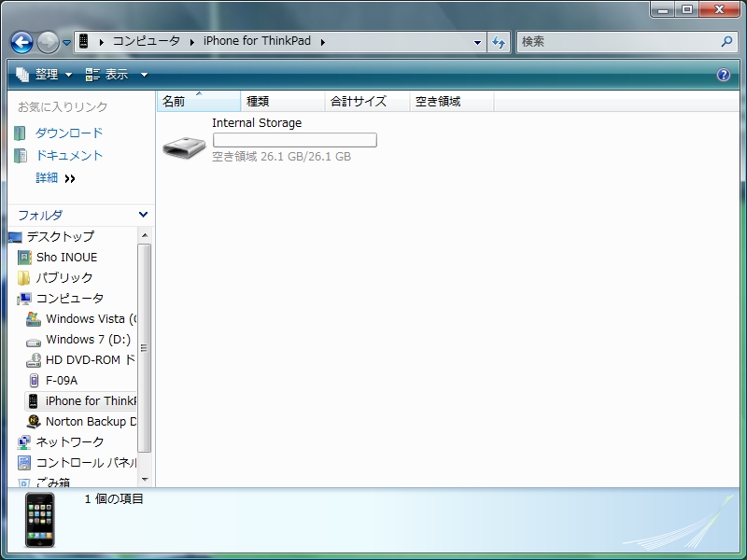Click the コンピュータ computer icon in tree
Image resolution: width=747 pixels, height=560 pixels.
(x=24, y=299)
